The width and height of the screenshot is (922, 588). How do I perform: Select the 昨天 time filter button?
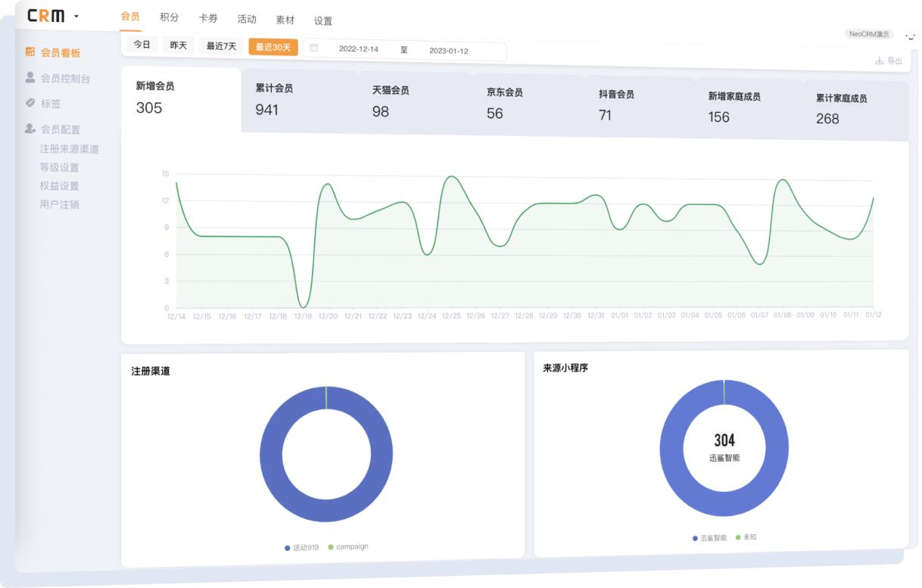(x=179, y=45)
